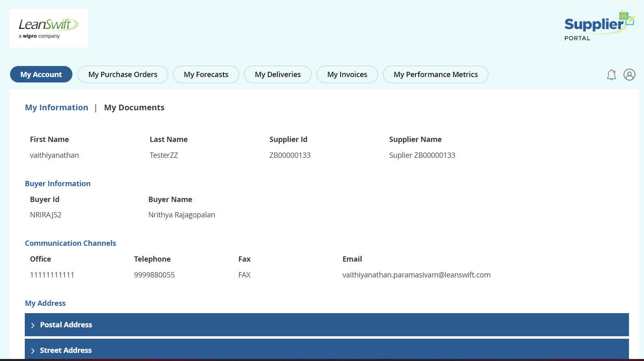Viewport: 644px width, 361px height.
Task: Select My Information sub-tab
Action: tap(56, 107)
